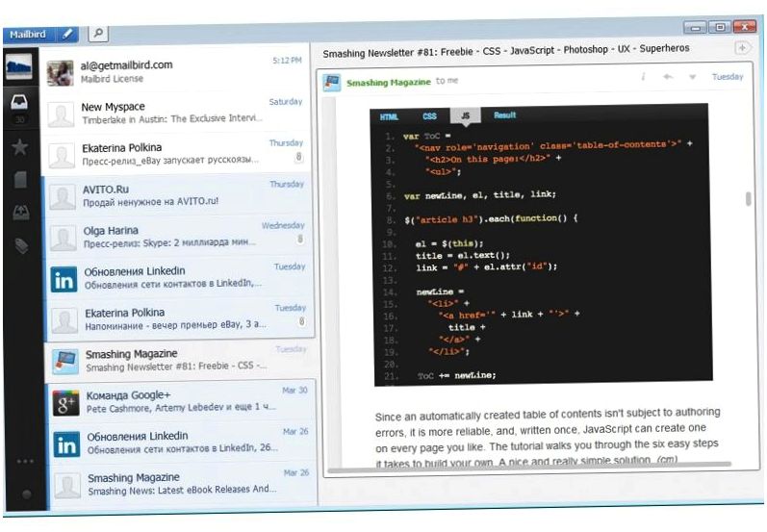Click the Google+ logo on Команда Google+ email
This screenshot has height=532, width=767.
click(x=66, y=403)
